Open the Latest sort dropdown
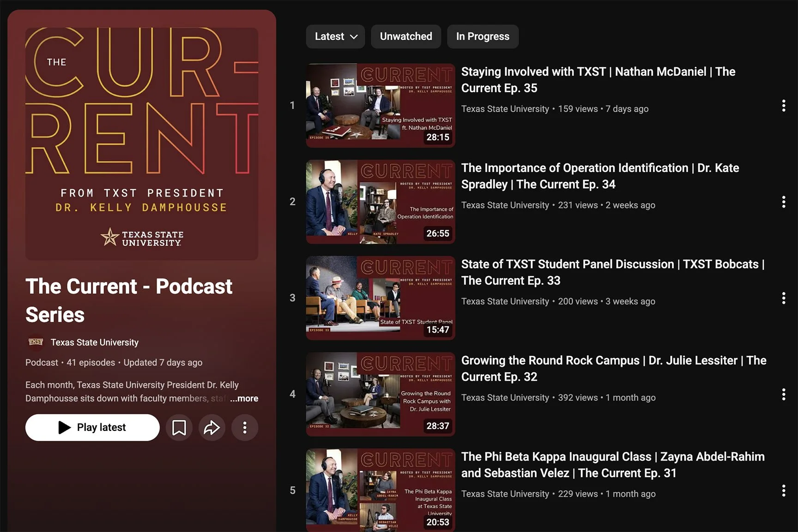This screenshot has width=798, height=532. click(335, 36)
